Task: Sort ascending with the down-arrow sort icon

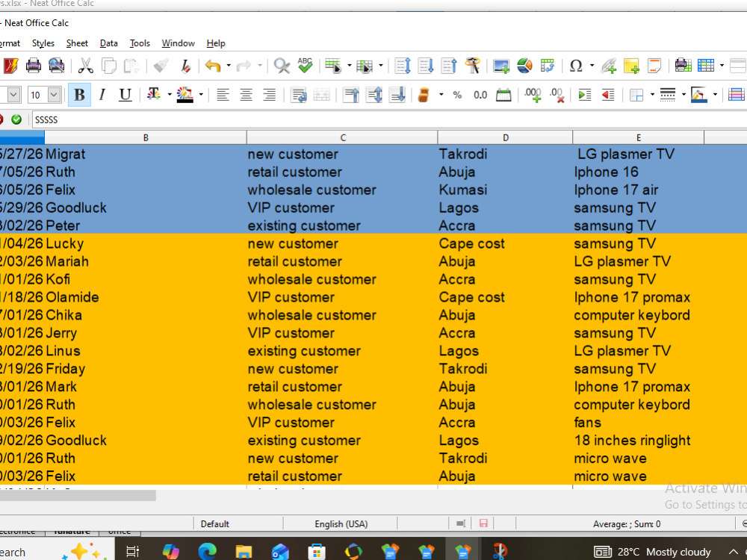Action: pos(426,66)
